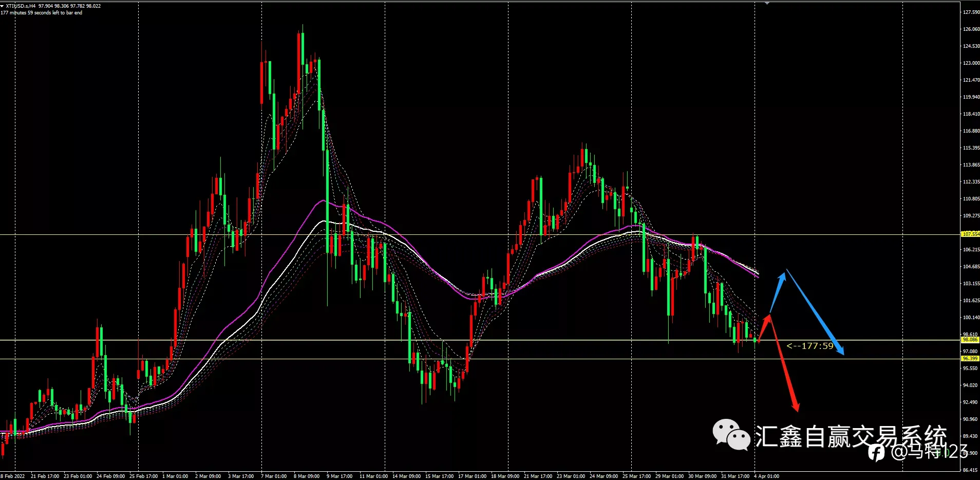Click the '1 Mar 01:00' time label

175,476
